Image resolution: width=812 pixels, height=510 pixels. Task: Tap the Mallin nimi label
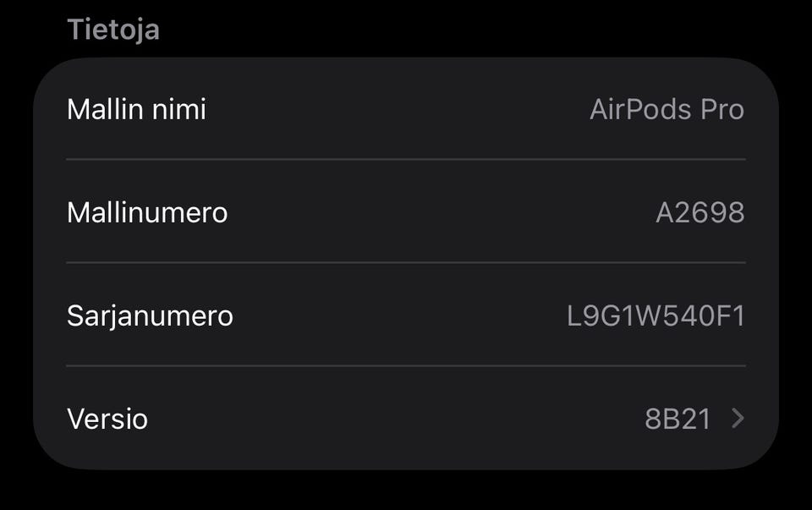pos(136,109)
